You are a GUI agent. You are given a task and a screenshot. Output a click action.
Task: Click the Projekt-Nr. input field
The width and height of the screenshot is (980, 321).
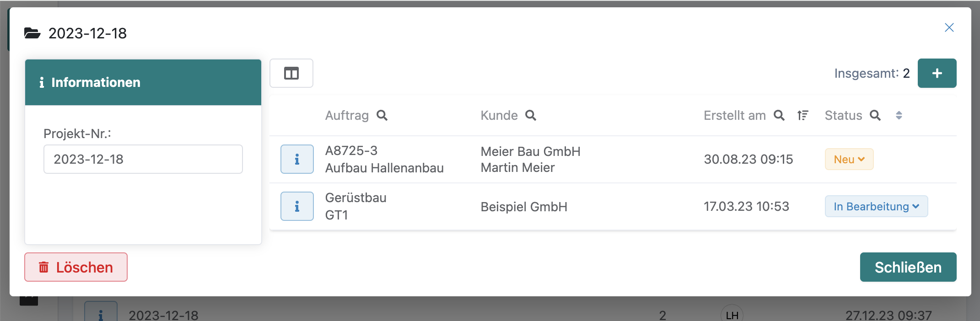(x=143, y=159)
